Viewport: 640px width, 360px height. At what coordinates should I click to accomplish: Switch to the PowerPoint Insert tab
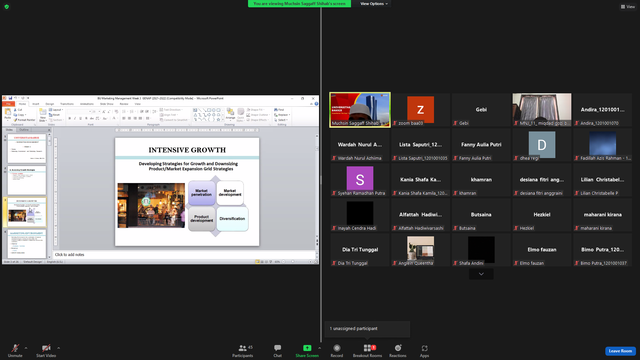coord(36,104)
